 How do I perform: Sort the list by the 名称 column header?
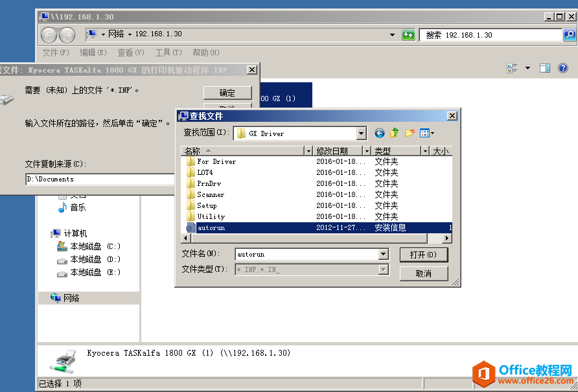243,151
